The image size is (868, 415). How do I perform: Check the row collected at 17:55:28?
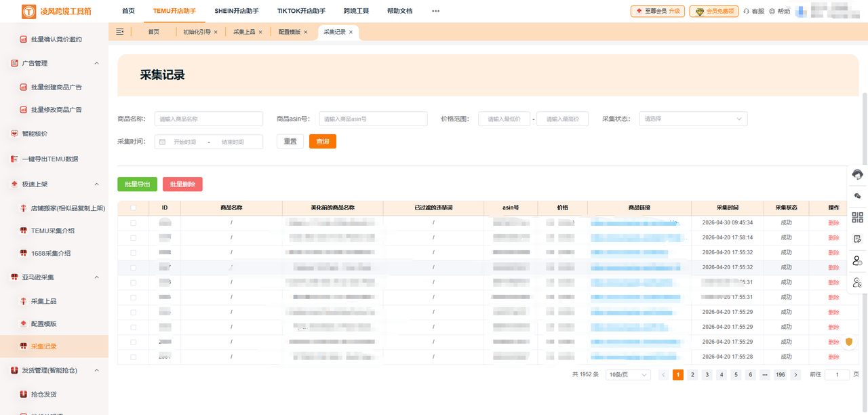click(x=133, y=357)
